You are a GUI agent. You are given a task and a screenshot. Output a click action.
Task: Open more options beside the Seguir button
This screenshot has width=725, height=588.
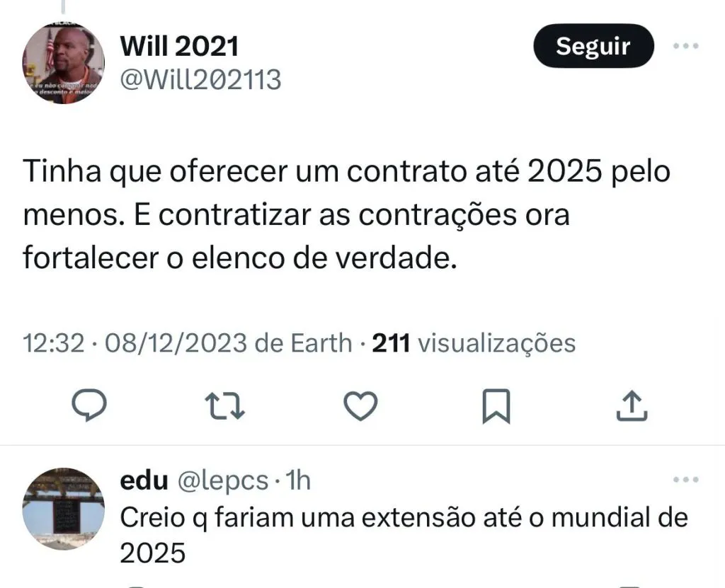(x=685, y=46)
